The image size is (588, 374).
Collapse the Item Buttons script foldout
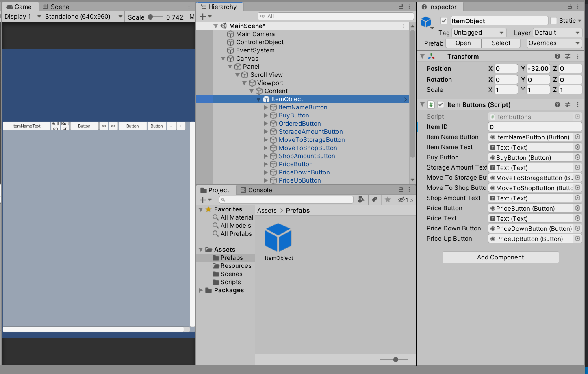coord(422,104)
